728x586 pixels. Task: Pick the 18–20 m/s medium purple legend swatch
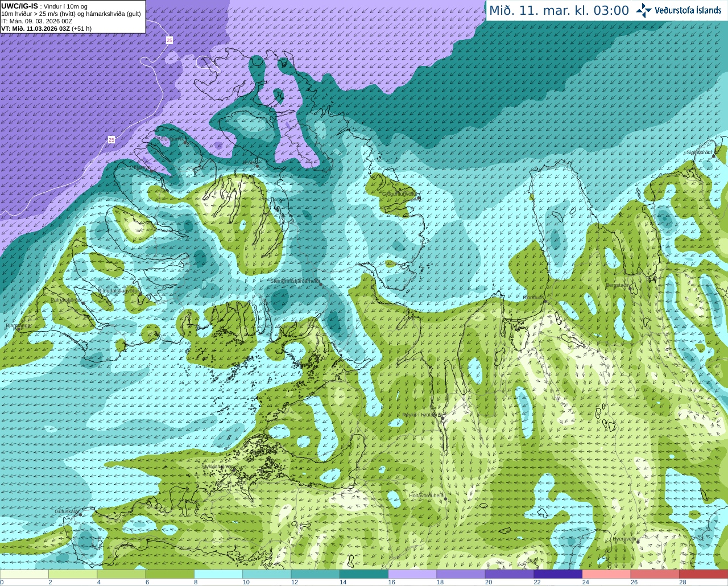461,574
